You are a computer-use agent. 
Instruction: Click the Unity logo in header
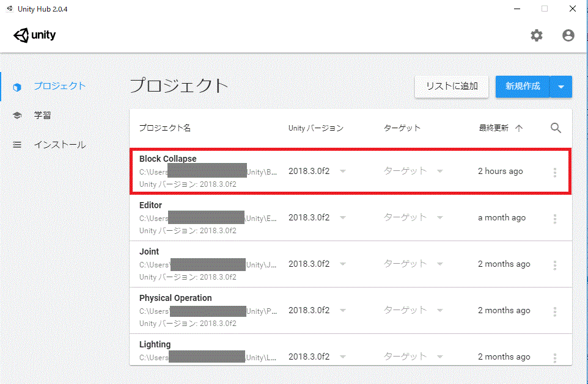[x=35, y=35]
